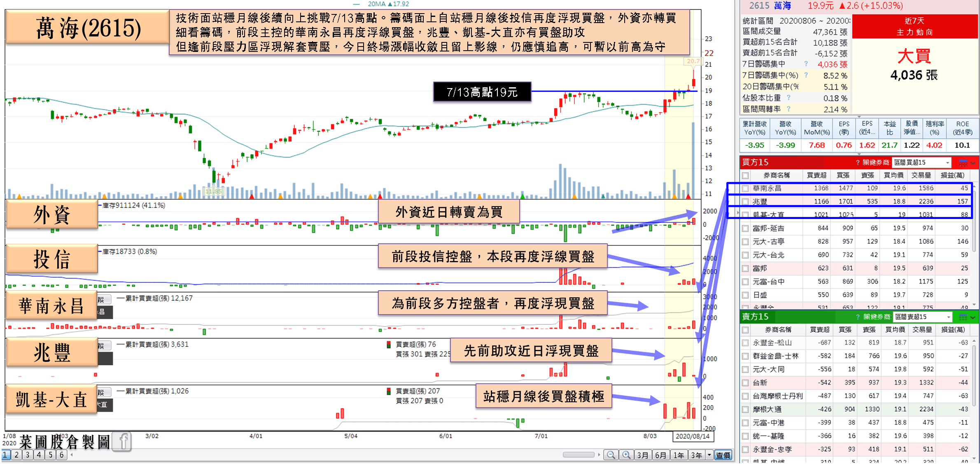Click help question mark in 賣方15 header
The width and height of the screenshot is (980, 464).
858,317
